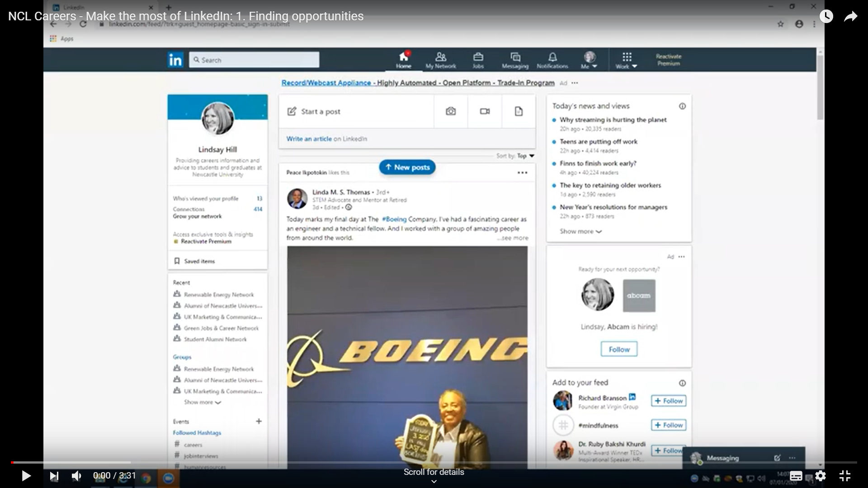868x488 pixels.
Task: Toggle subtitles/closed captions on the video
Action: [796, 476]
